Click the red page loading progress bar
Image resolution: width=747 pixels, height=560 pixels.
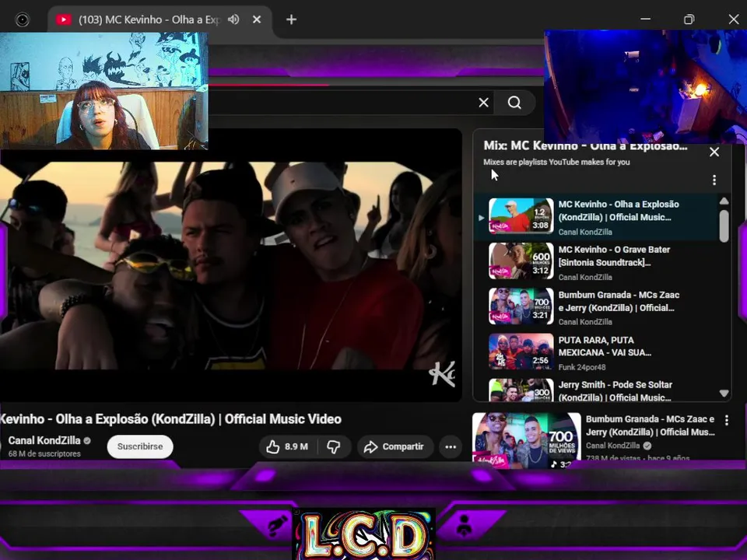point(268,86)
